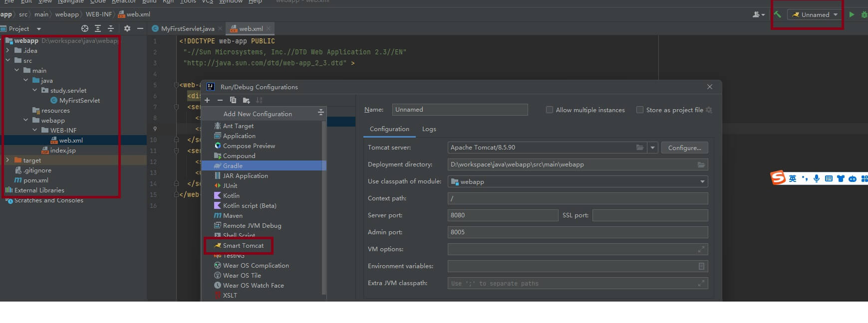Switch to the Logs tab

tap(429, 129)
